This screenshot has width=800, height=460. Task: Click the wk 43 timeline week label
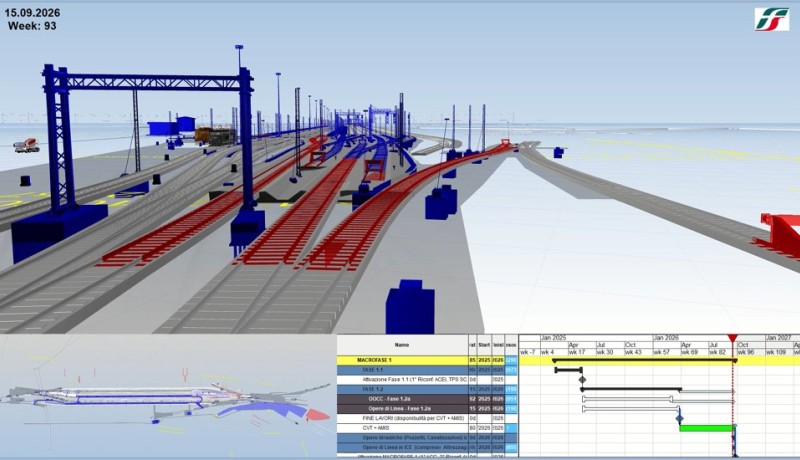tap(632, 352)
